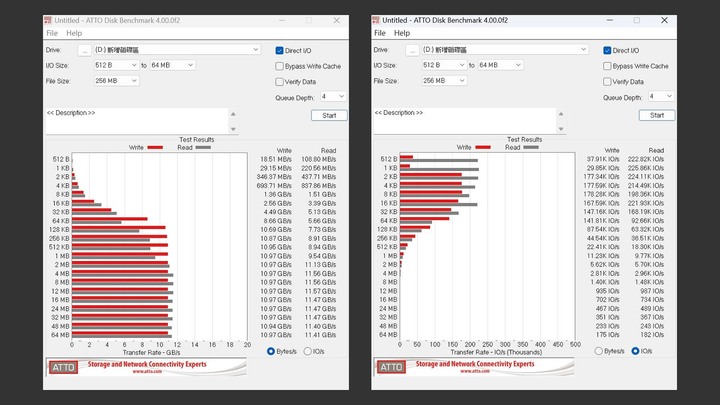Click red Write legend swatch, right window
Image resolution: width=720 pixels, height=405 pixels.
pos(483,147)
